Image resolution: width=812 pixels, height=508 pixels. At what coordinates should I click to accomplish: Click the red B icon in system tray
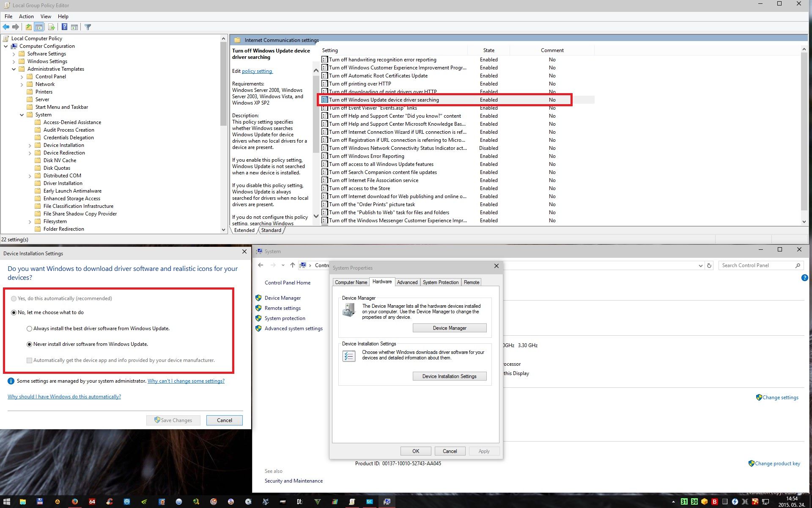pos(714,502)
